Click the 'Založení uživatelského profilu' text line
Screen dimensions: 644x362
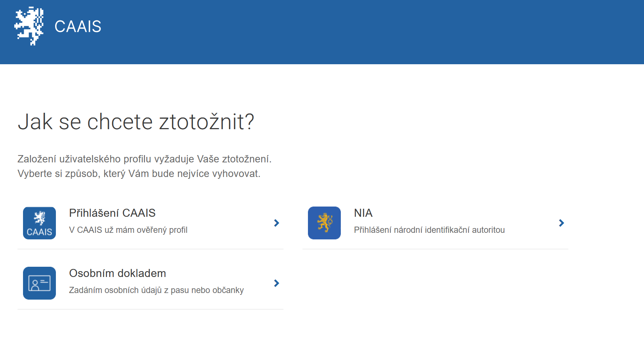tap(144, 159)
